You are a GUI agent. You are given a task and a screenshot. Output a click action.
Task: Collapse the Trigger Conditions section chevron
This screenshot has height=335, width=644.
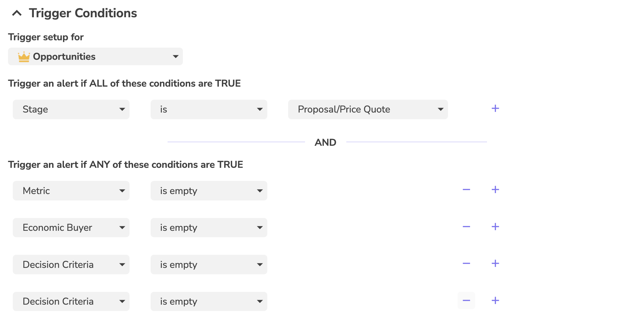tap(17, 13)
